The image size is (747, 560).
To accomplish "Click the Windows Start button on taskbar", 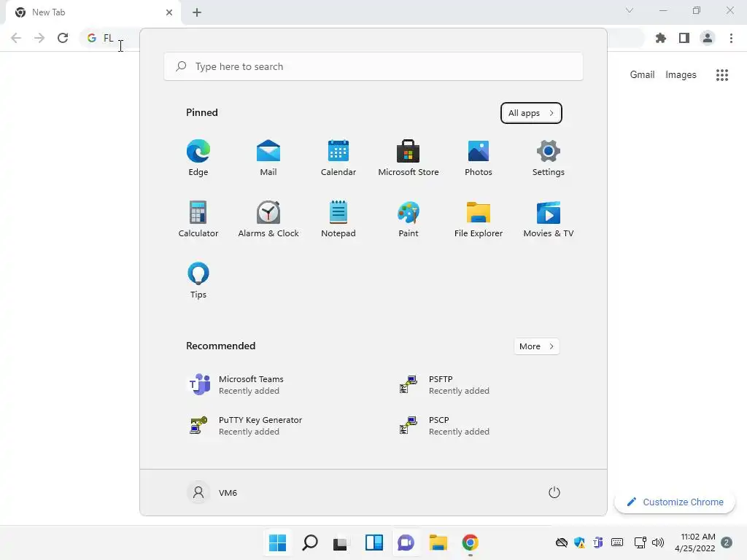I will pyautogui.click(x=277, y=542).
